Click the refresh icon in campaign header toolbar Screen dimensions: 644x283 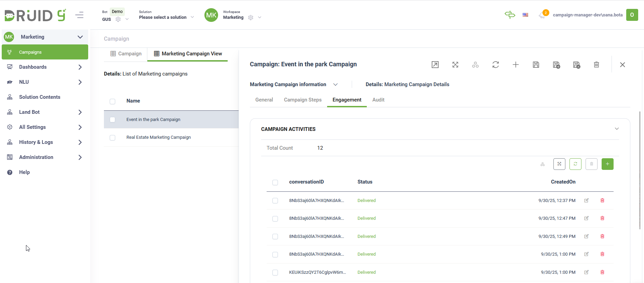tap(495, 65)
